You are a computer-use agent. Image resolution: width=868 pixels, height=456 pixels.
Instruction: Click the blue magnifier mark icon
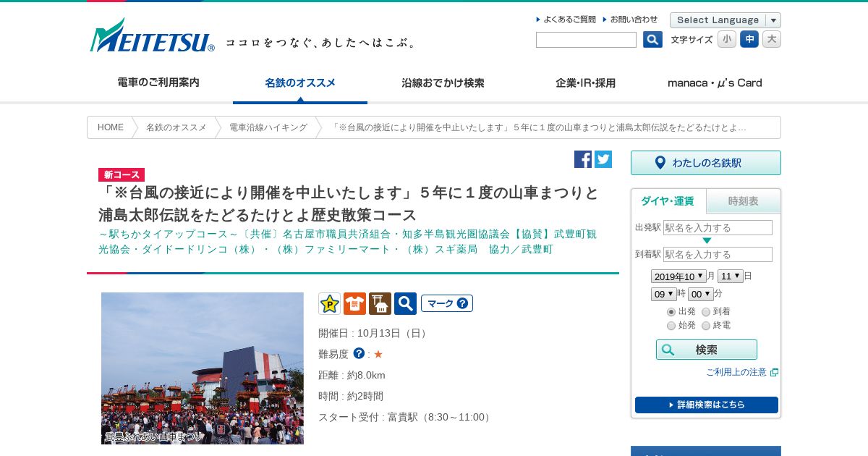tap(405, 303)
